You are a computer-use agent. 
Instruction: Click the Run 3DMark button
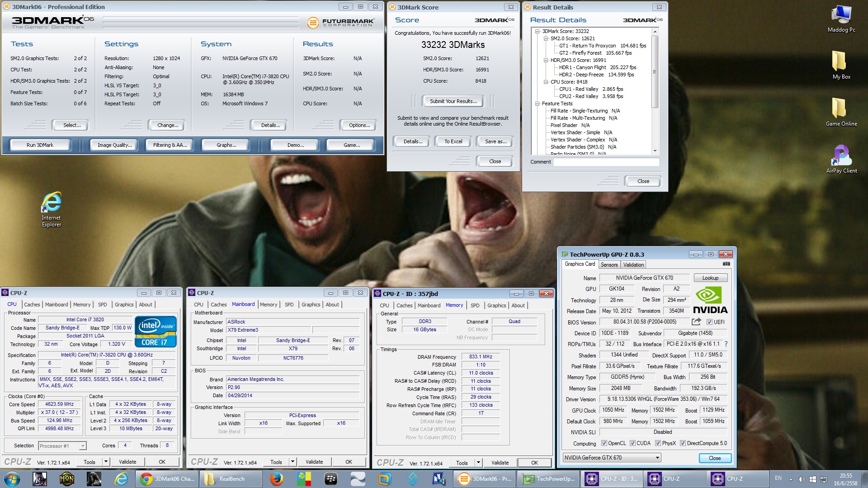click(40, 145)
